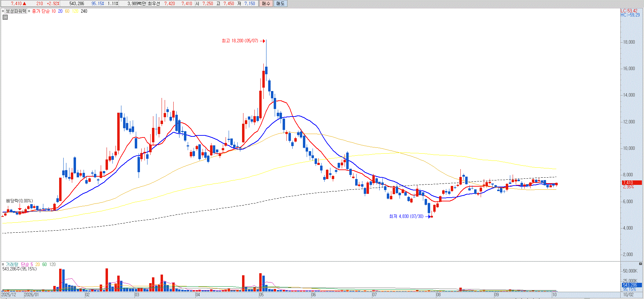Select the orange 60-period MA label
644x299 pixels.
point(67,11)
